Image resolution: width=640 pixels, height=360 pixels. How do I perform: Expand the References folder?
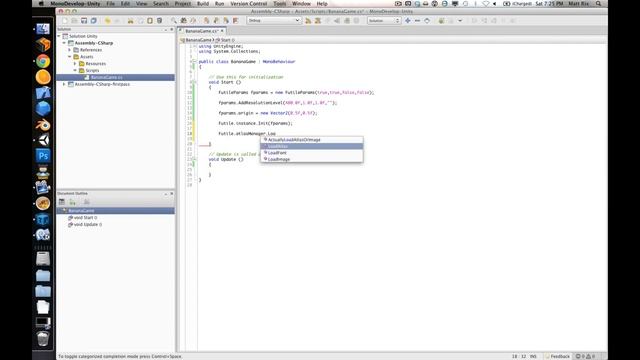tap(69, 50)
